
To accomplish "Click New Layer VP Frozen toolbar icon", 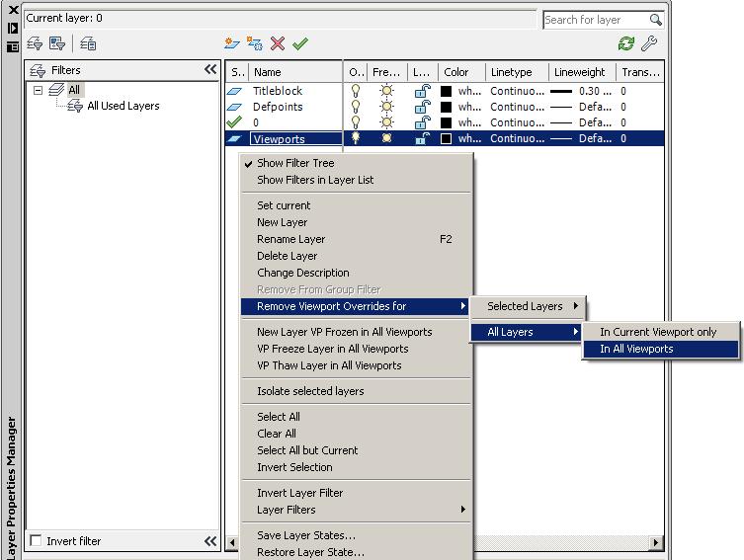I will click(255, 43).
